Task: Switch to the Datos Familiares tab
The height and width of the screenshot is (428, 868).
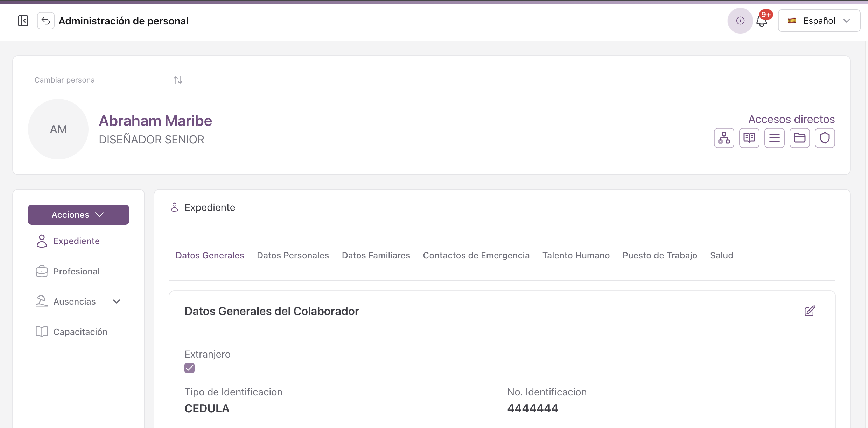Action: pos(376,256)
